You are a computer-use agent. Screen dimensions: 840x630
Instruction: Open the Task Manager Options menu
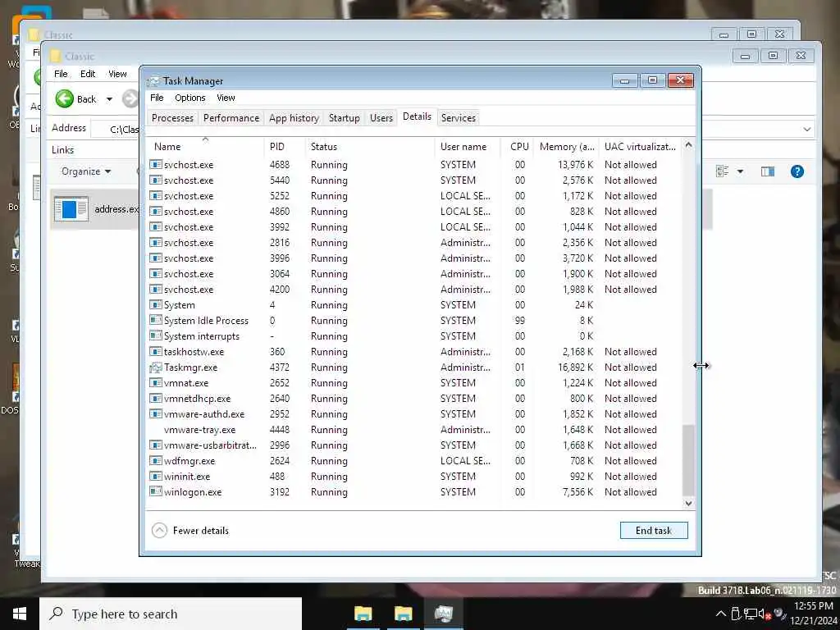tap(190, 98)
